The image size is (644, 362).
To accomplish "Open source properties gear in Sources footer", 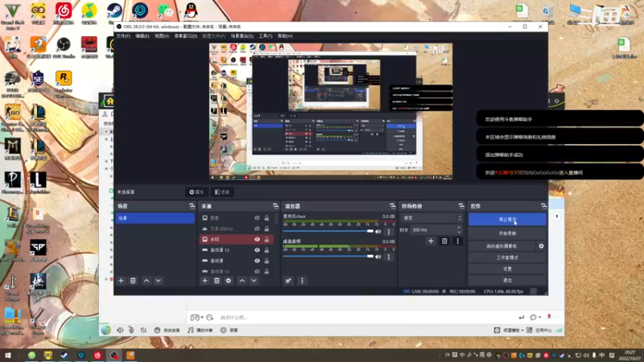I will coord(229,281).
